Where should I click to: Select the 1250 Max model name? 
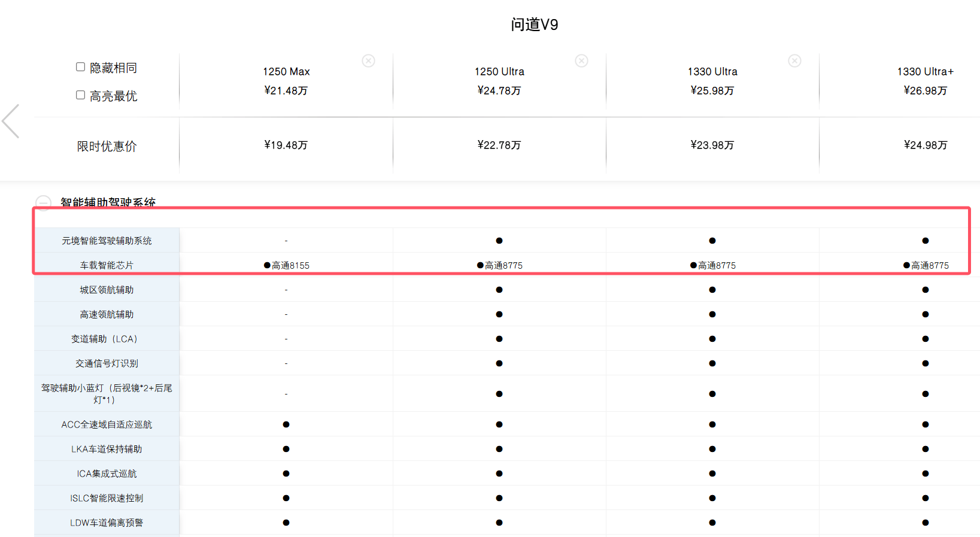pos(286,71)
